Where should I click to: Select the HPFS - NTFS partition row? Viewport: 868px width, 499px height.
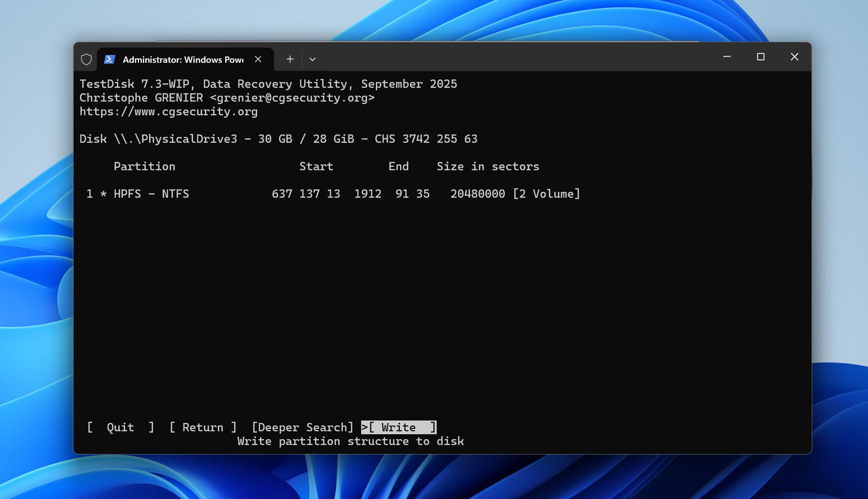coord(333,194)
